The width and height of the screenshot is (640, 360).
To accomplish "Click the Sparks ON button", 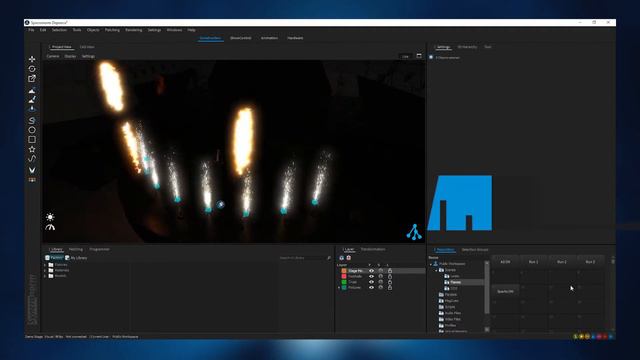I will 505,291.
